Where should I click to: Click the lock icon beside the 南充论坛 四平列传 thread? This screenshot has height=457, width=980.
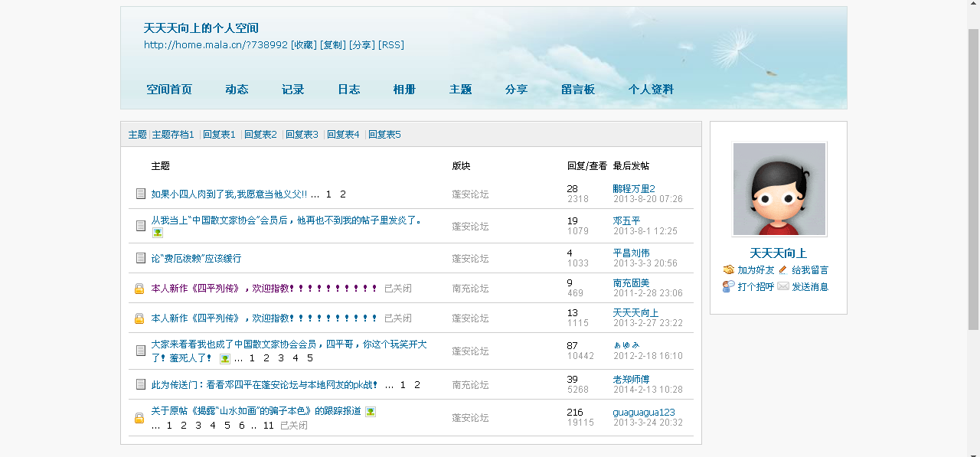(139, 289)
